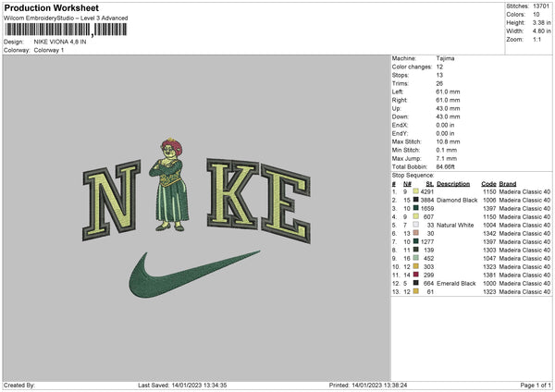
Task: Click "Wilcom EmbroideryStudio – Level 3 Advanced" text
Action: tap(66, 18)
